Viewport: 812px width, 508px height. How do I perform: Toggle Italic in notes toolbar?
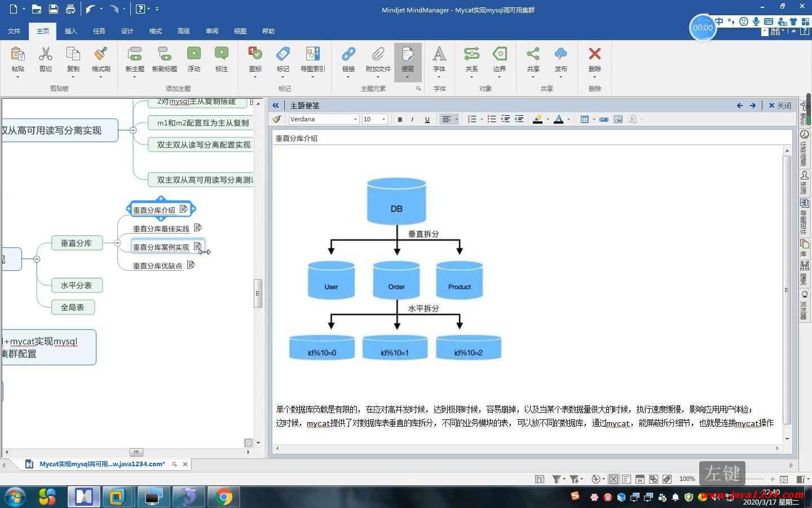(x=413, y=119)
